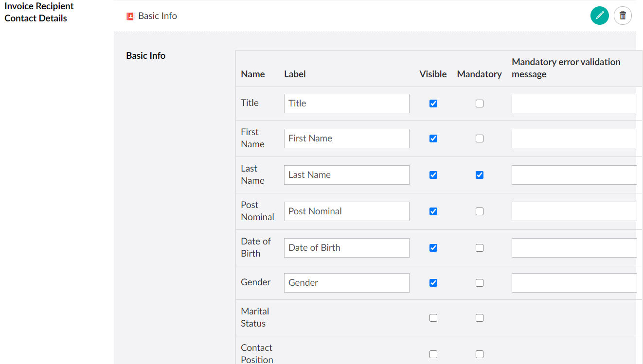Check the Visible checkbox for Contact Position
Image resolution: width=643 pixels, height=364 pixels.
(x=433, y=354)
